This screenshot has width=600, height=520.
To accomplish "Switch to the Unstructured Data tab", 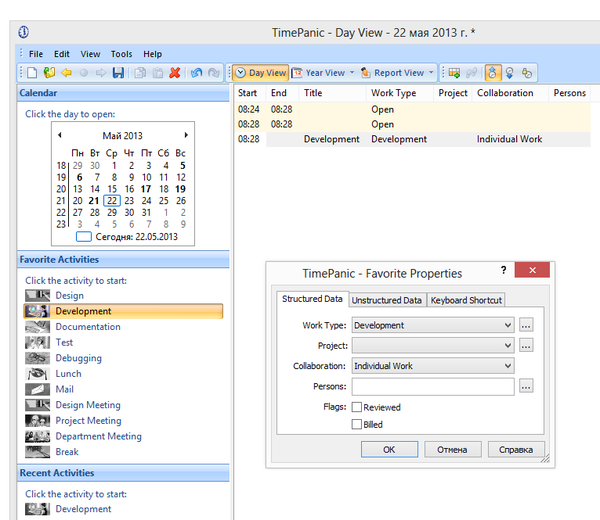I will [386, 300].
